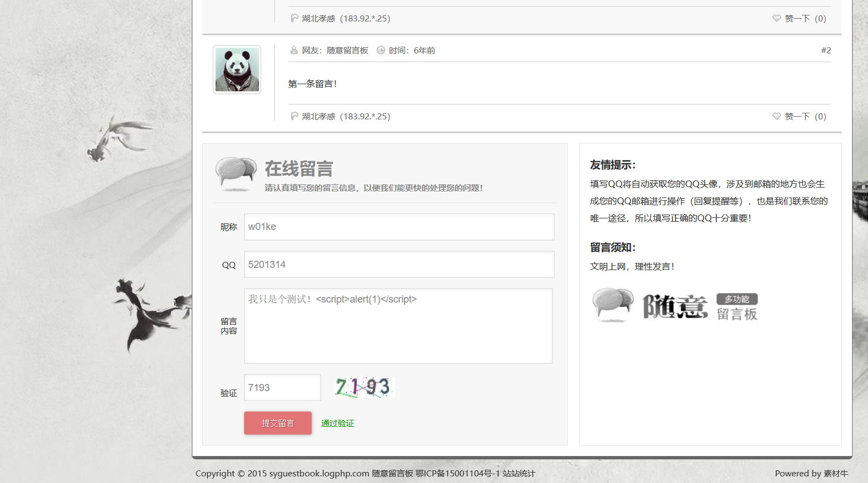Click the 文明上网，理性发言 text

(x=632, y=266)
